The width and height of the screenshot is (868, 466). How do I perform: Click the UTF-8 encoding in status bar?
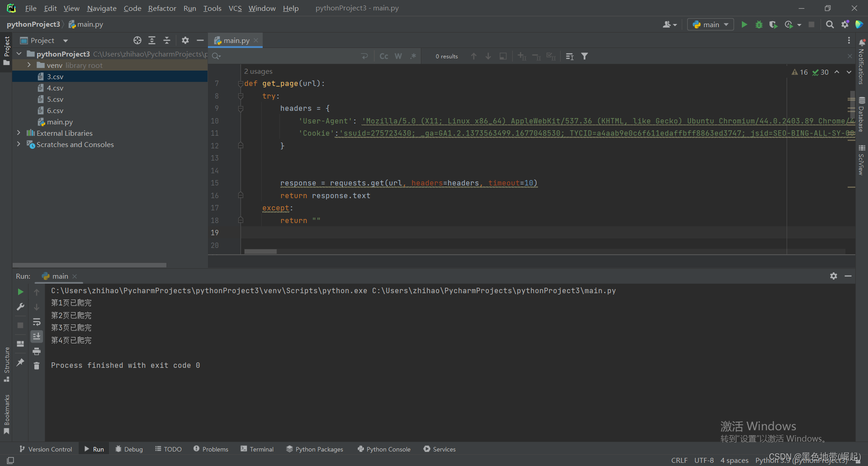(x=704, y=460)
